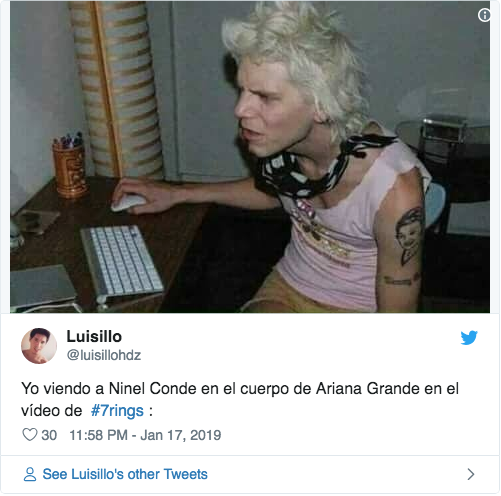Click the white keyboard in the photo
The image size is (501, 496).
(122, 263)
